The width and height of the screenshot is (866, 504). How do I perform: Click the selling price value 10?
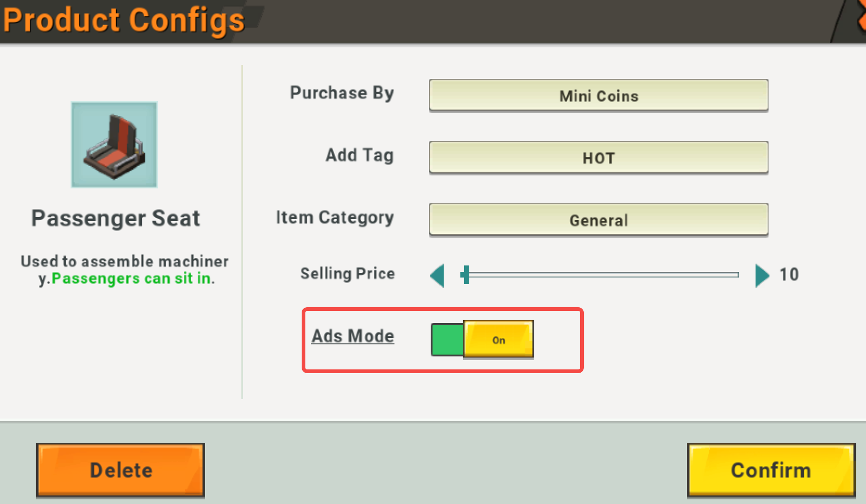789,275
